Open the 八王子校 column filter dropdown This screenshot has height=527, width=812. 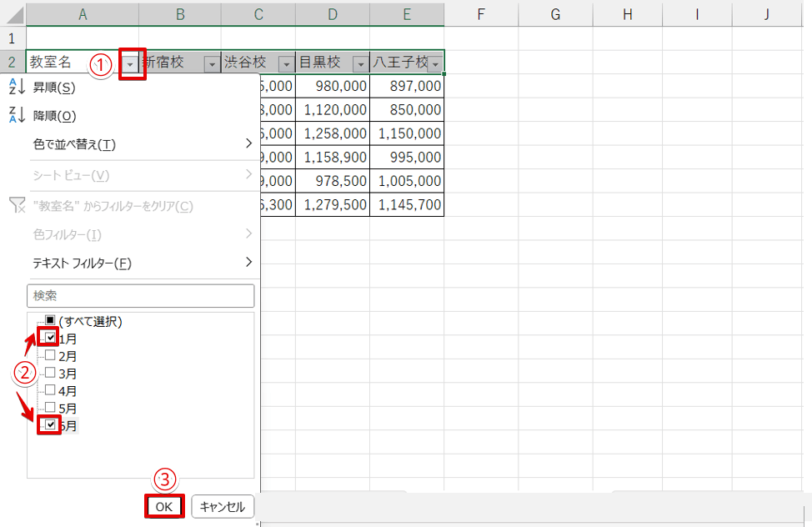click(x=435, y=64)
